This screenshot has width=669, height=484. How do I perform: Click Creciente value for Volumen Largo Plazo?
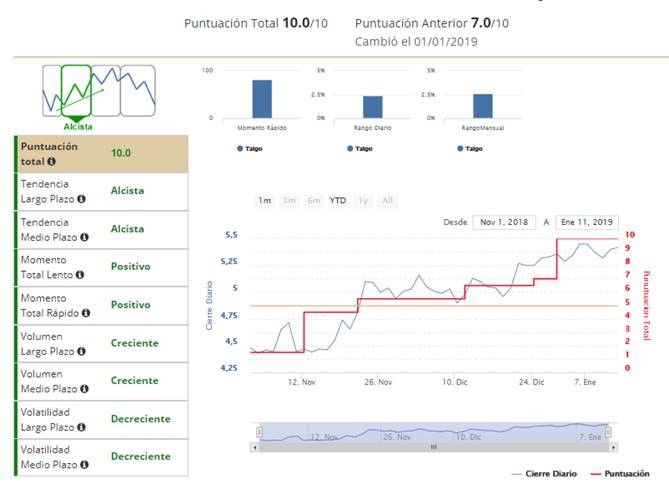coord(135,343)
